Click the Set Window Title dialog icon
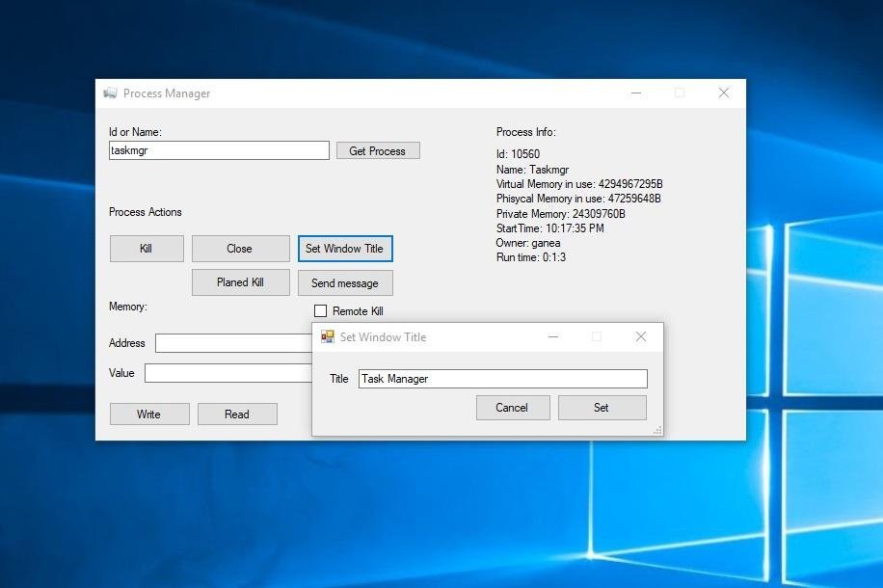Viewport: 883px width, 588px height. point(327,336)
